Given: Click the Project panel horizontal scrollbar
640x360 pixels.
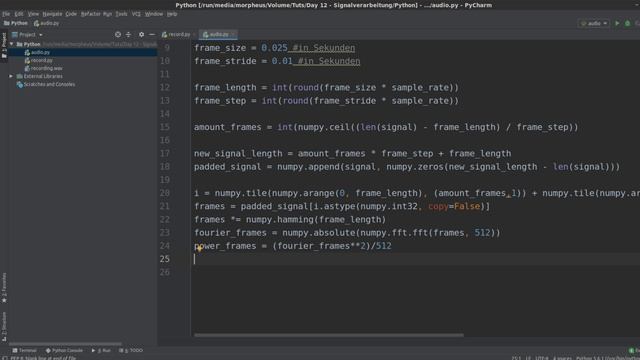Looking at the screenshot, I should (x=65, y=344).
